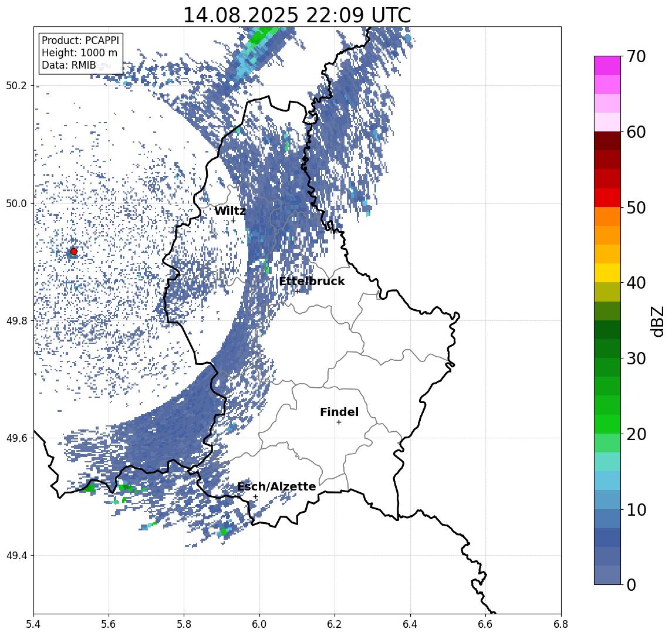Click the Esch/Alzette city label
The height and width of the screenshot is (636, 672).
click(x=276, y=487)
